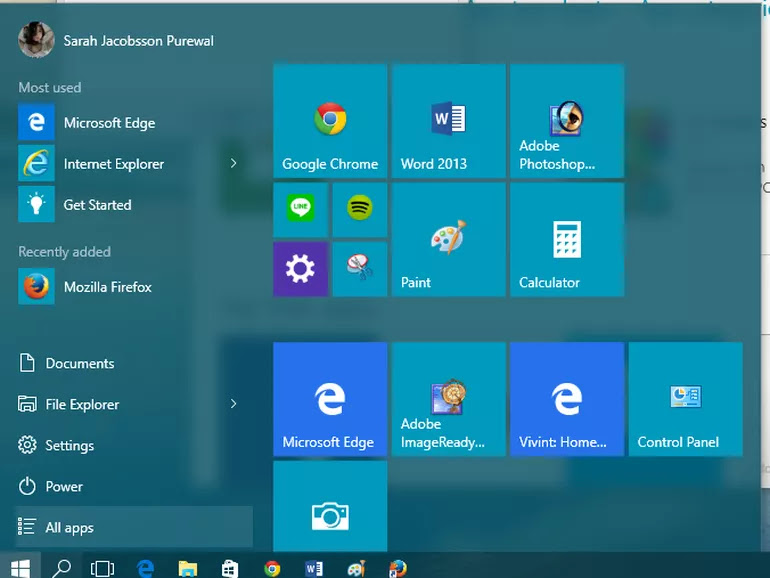
Task: Show All apps list
Action: [x=134, y=527]
